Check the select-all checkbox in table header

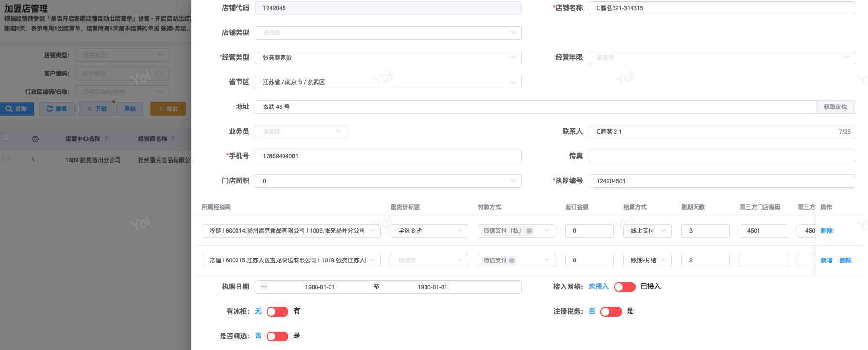(6, 137)
